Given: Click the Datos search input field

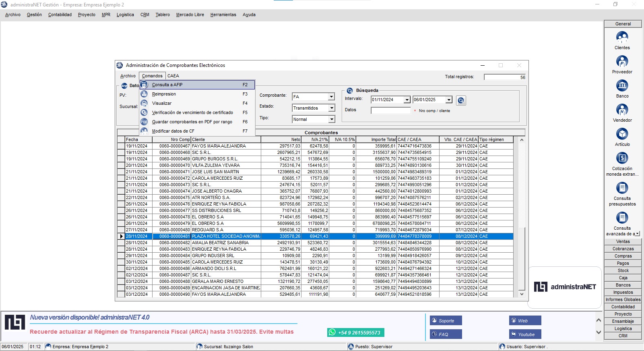Looking at the screenshot, I should coord(390,110).
